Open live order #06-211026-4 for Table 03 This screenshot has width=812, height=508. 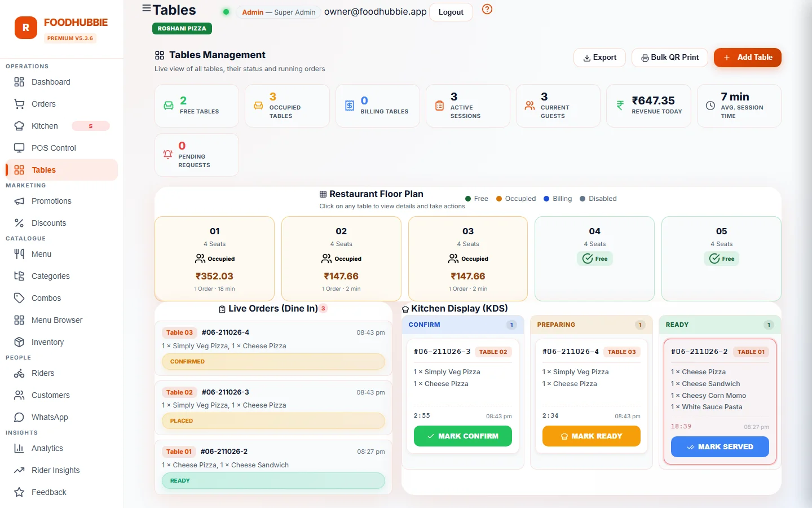point(273,348)
